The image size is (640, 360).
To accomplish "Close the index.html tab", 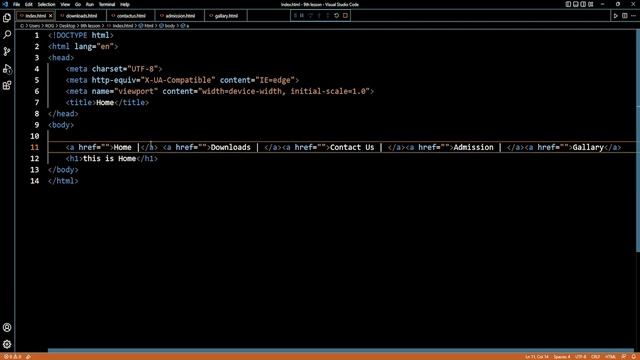I will click(51, 16).
